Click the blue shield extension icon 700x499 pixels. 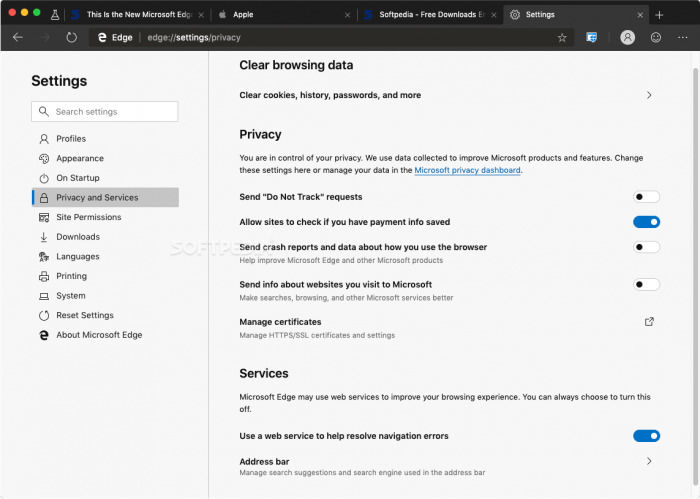(x=592, y=37)
